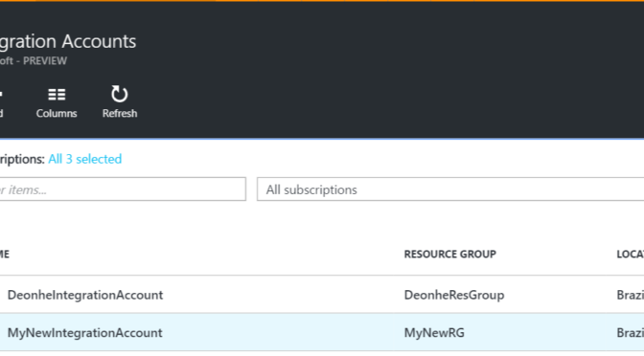The width and height of the screenshot is (644, 356).
Task: Click the Refresh icon
Action: [120, 94]
